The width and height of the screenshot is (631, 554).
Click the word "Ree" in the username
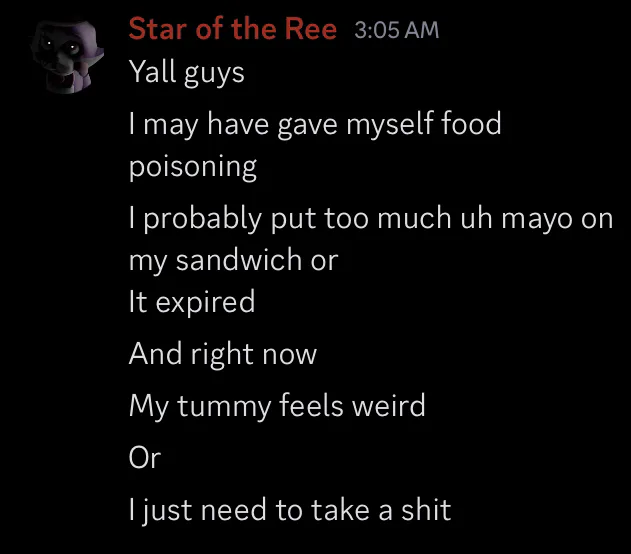310,29
